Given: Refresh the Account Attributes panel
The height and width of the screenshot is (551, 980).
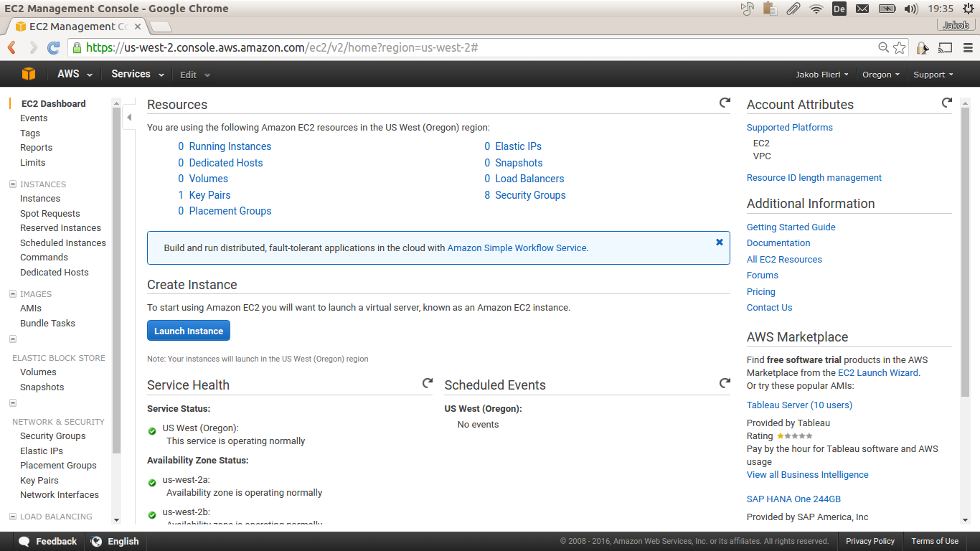Looking at the screenshot, I should (x=947, y=103).
